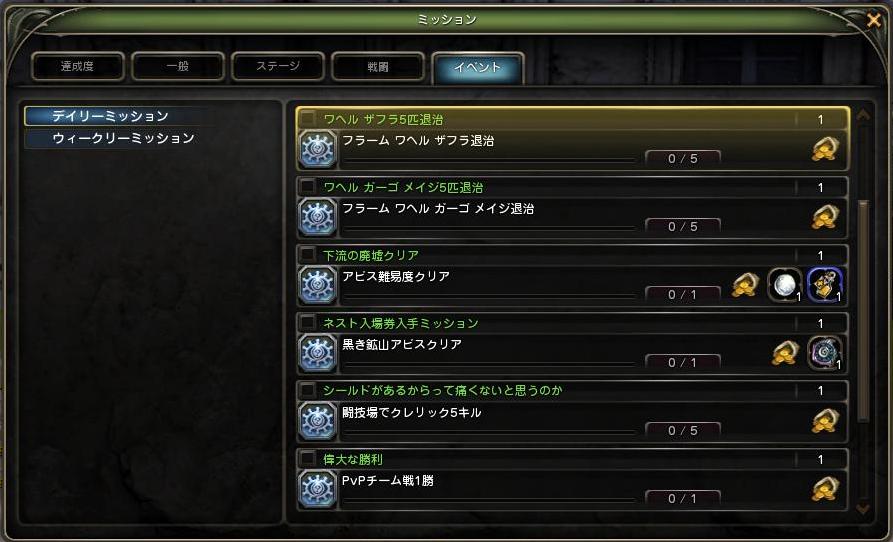893x542 pixels.
Task: Click the gear icon beside アビス難易度クリア
Action: pos(318,285)
